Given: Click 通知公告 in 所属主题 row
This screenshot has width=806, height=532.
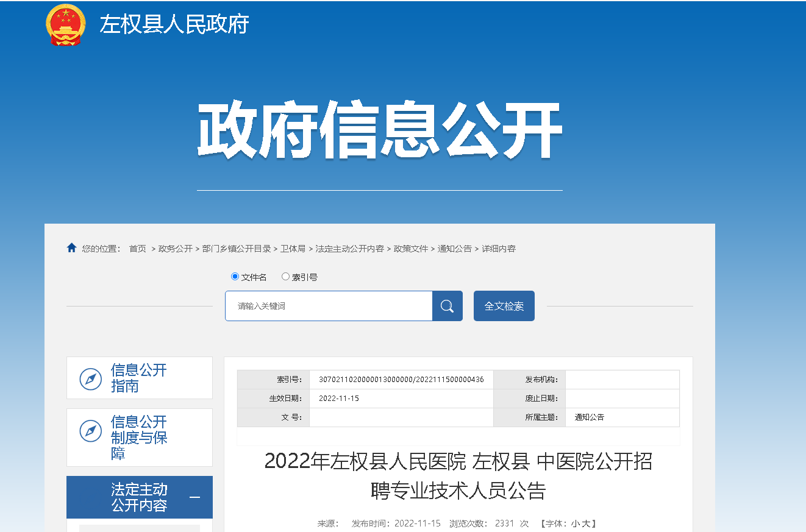Looking at the screenshot, I should pyautogui.click(x=590, y=417).
